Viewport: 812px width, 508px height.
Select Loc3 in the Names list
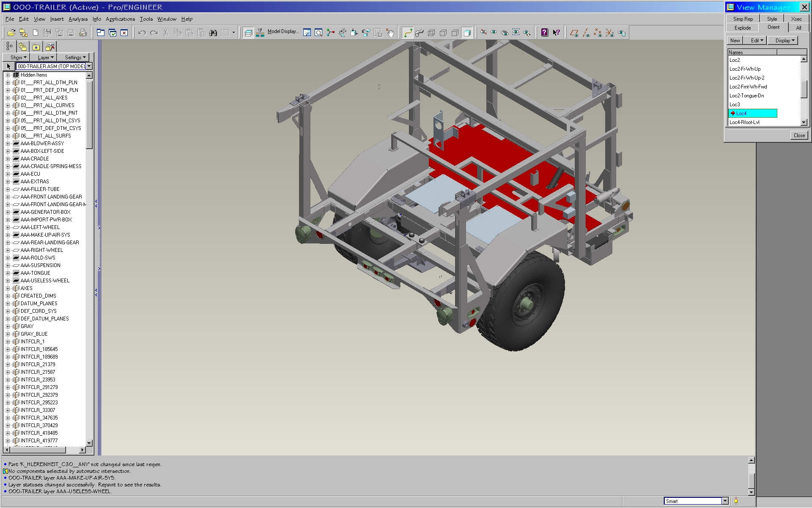[x=735, y=105]
